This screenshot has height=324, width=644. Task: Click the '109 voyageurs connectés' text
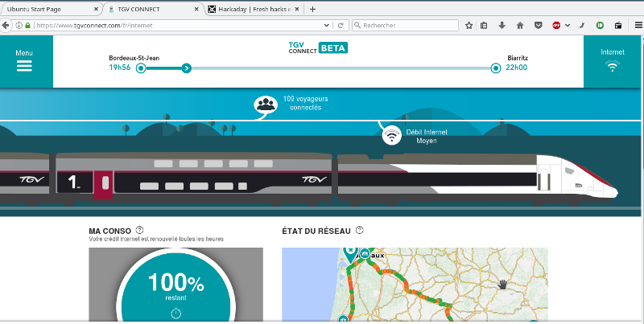[x=305, y=103]
